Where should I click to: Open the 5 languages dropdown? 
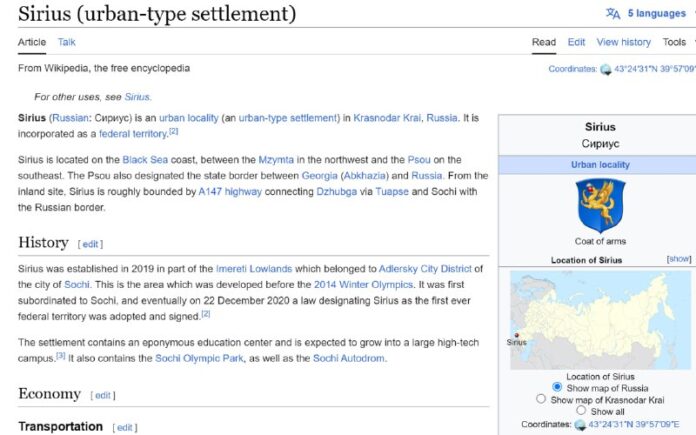point(656,14)
